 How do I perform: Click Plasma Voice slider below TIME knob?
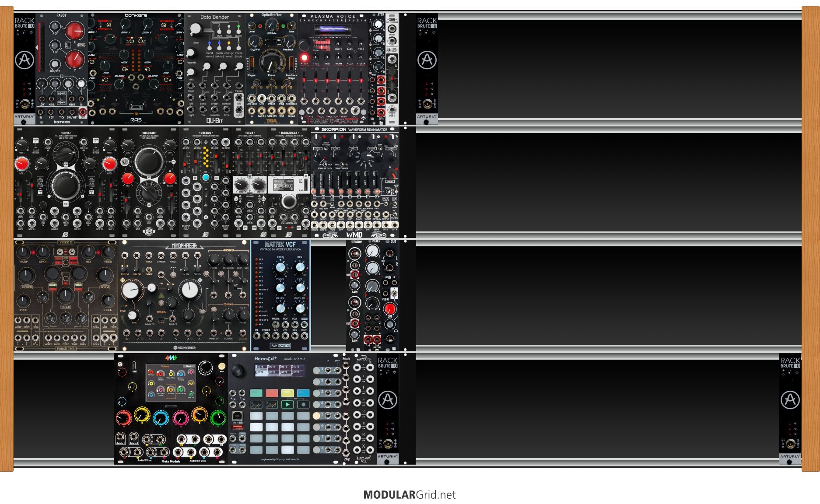tap(315, 81)
